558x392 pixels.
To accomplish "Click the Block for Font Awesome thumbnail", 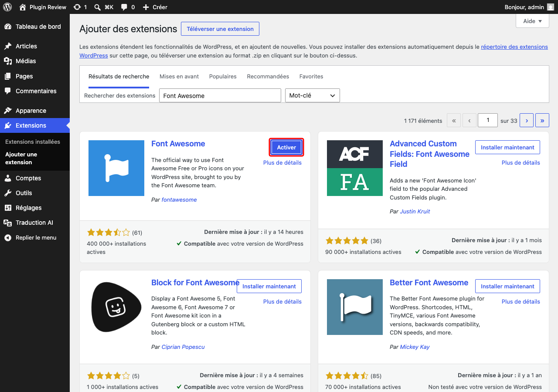I will 116,307.
